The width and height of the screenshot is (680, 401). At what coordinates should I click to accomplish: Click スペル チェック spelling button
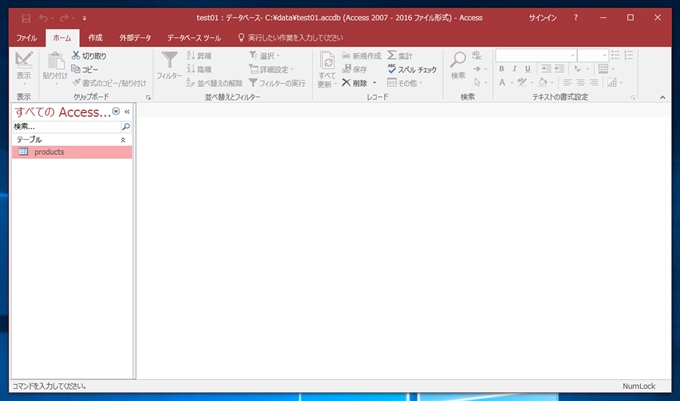(412, 69)
